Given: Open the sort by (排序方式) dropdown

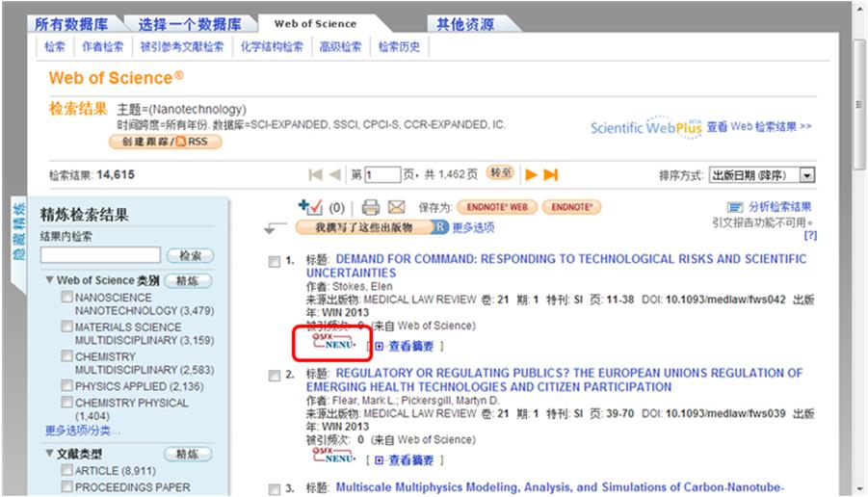Looking at the screenshot, I should pyautogui.click(x=807, y=175).
